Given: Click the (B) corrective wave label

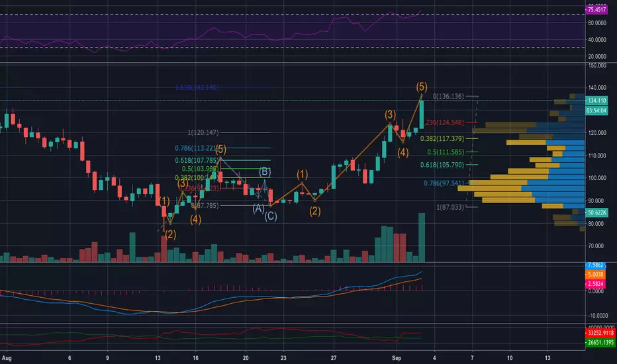Looking at the screenshot, I should pos(265,172).
